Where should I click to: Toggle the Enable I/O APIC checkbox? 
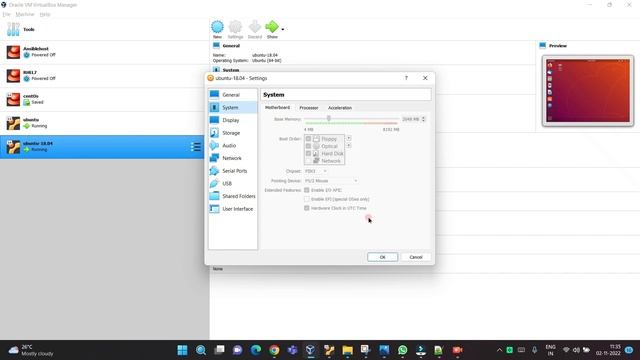[307, 190]
